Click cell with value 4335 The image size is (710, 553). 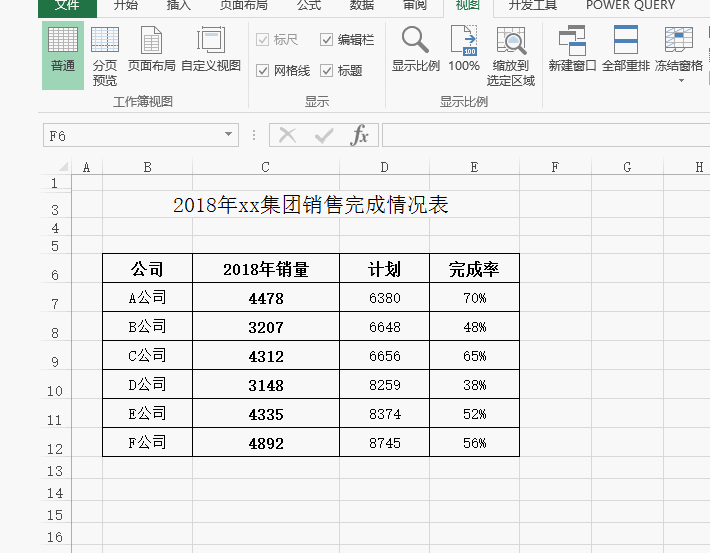[266, 413]
